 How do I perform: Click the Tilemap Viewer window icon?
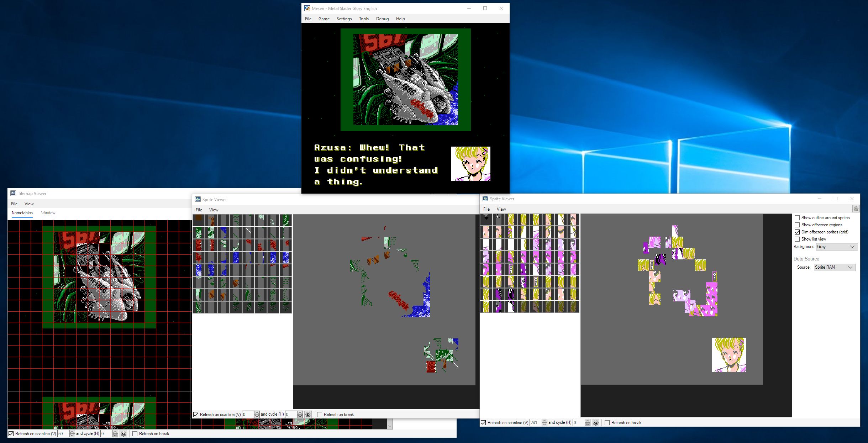tap(13, 193)
